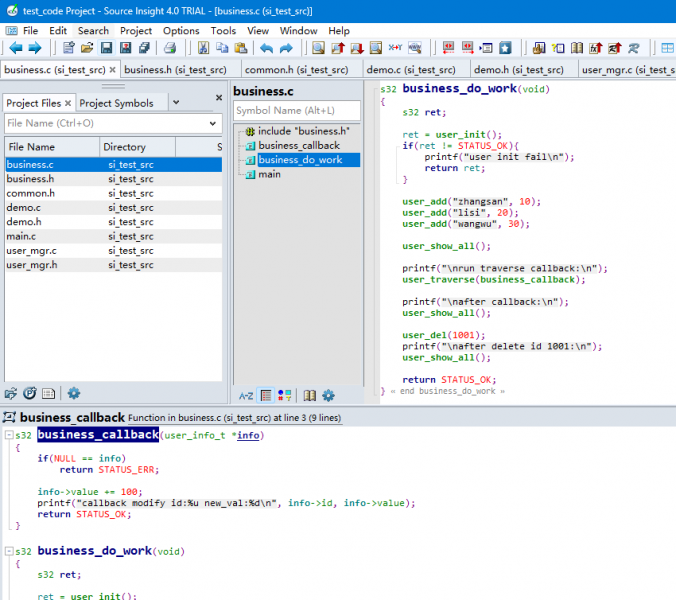676x600 pixels.
Task: Select business.h in project file list
Action: pos(113,179)
